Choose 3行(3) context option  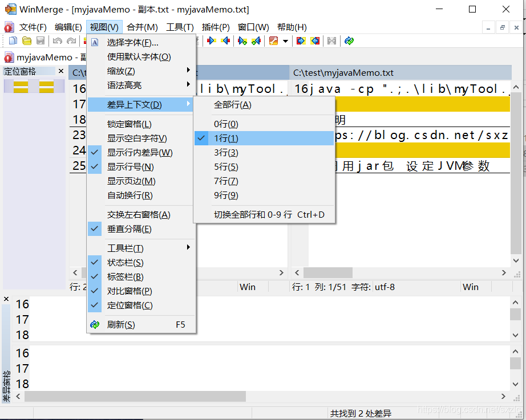pyautogui.click(x=264, y=153)
